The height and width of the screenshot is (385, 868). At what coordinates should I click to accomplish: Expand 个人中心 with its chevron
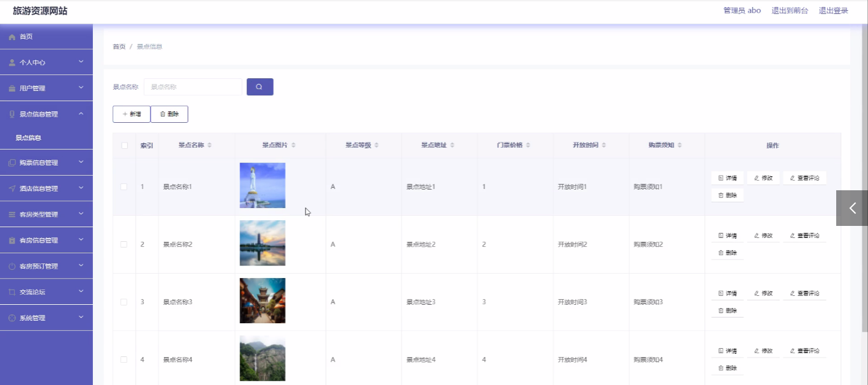pos(81,62)
